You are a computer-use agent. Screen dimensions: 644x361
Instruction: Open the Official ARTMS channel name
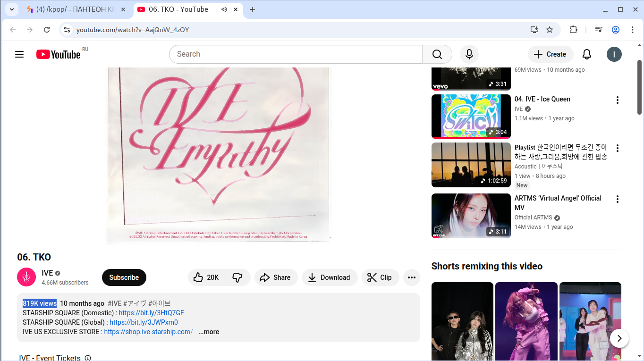533,218
